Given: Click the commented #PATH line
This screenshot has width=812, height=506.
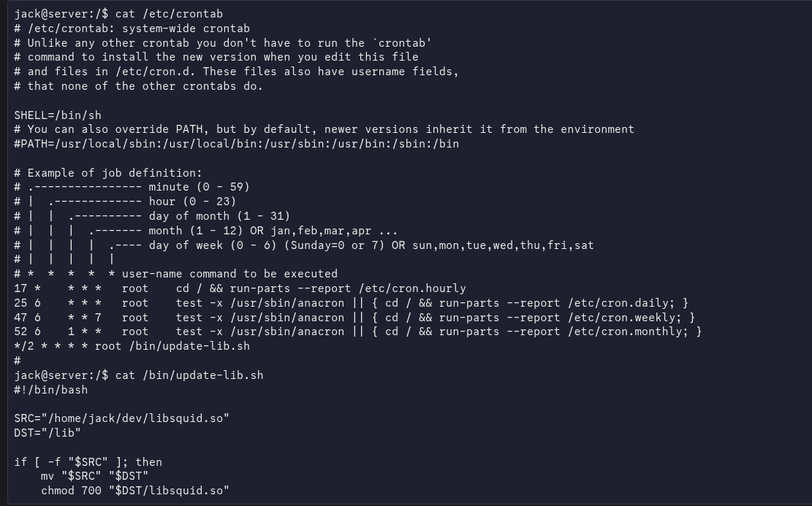Looking at the screenshot, I should [236, 144].
